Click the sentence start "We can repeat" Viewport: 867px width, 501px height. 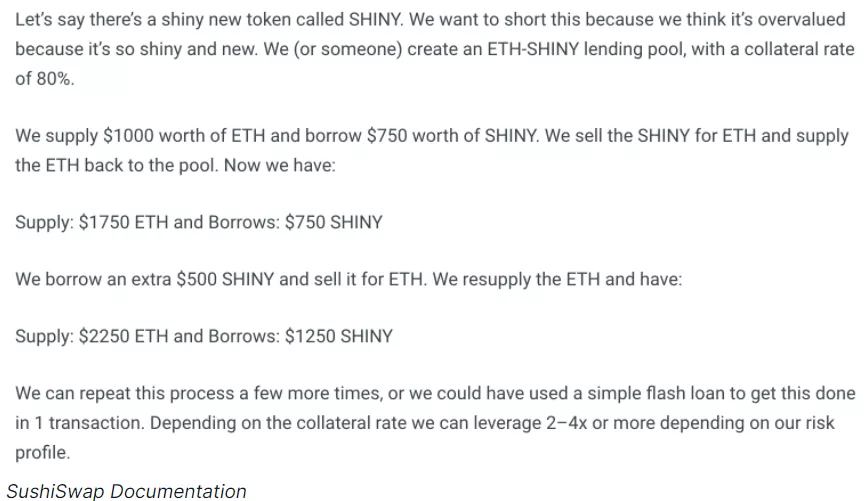[x=74, y=394]
